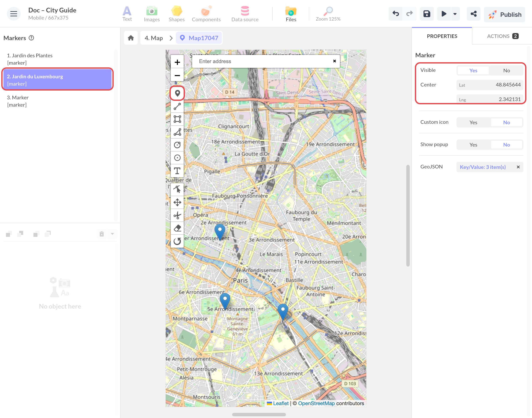Open the 4. Map breadcrumb

154,38
